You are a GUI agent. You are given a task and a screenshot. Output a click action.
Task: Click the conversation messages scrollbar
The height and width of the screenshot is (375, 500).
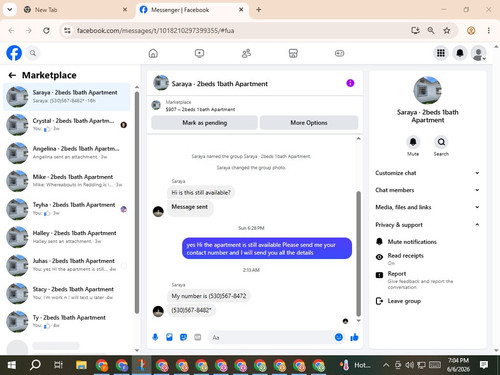(x=359, y=253)
